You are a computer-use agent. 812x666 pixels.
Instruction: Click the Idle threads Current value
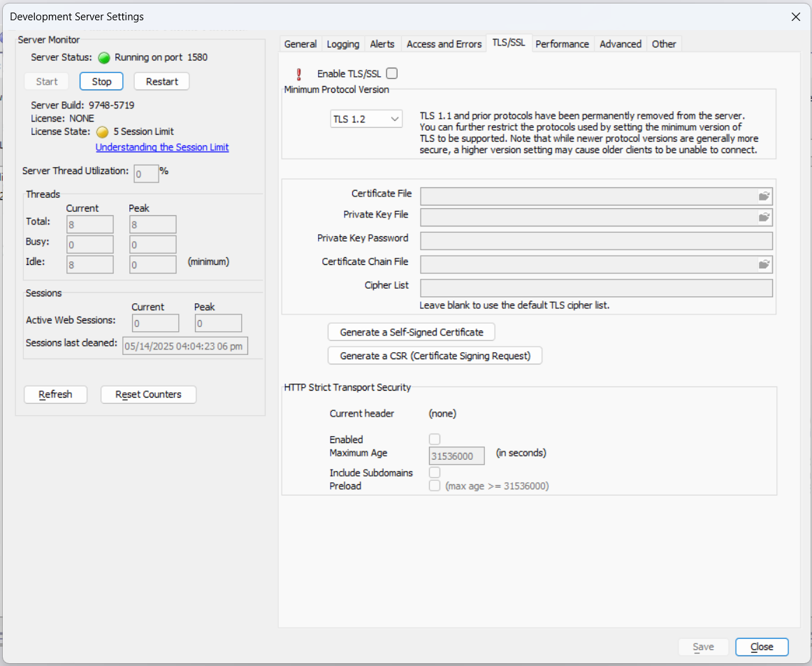click(x=90, y=265)
